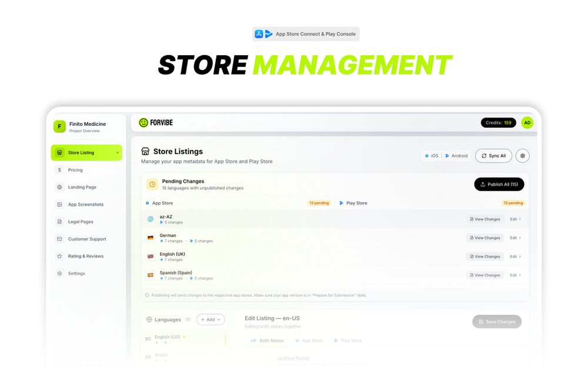This screenshot has width=588, height=372.
Task: View Changes for English (UK)
Action: [x=485, y=256]
